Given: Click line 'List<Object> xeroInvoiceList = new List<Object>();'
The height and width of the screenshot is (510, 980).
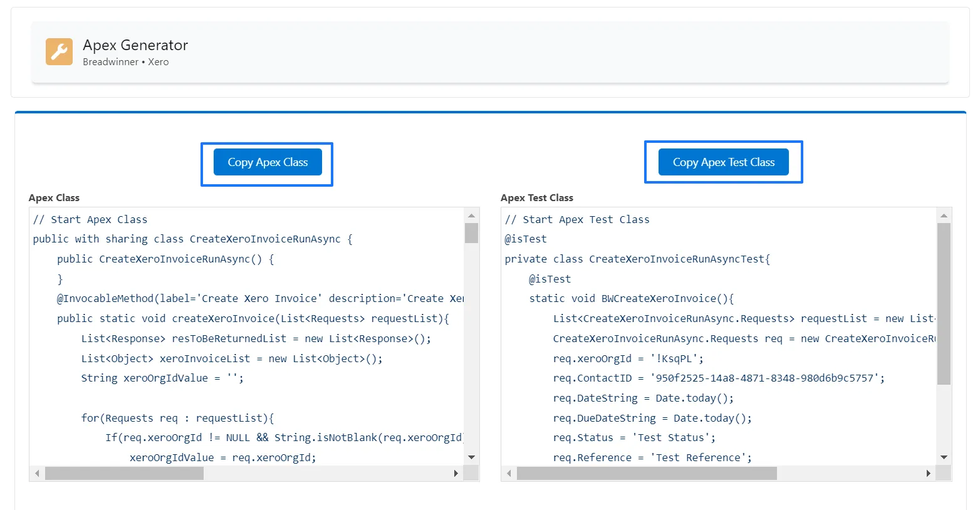Looking at the screenshot, I should tap(232, 359).
